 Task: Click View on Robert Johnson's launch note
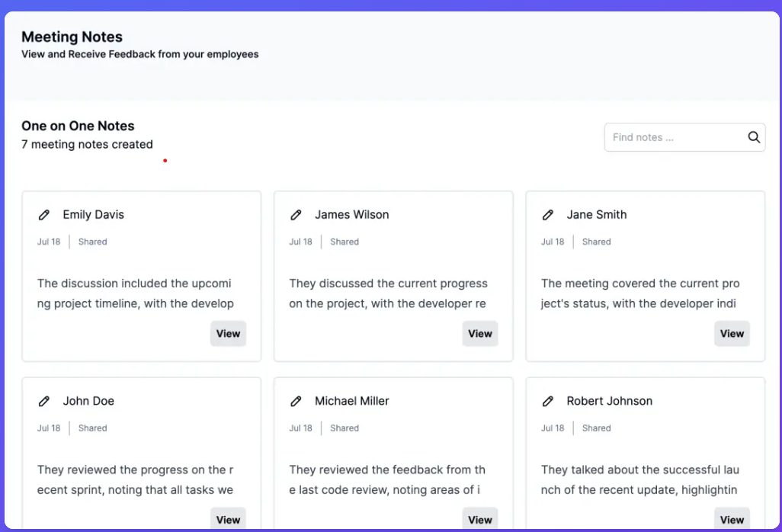click(x=732, y=519)
